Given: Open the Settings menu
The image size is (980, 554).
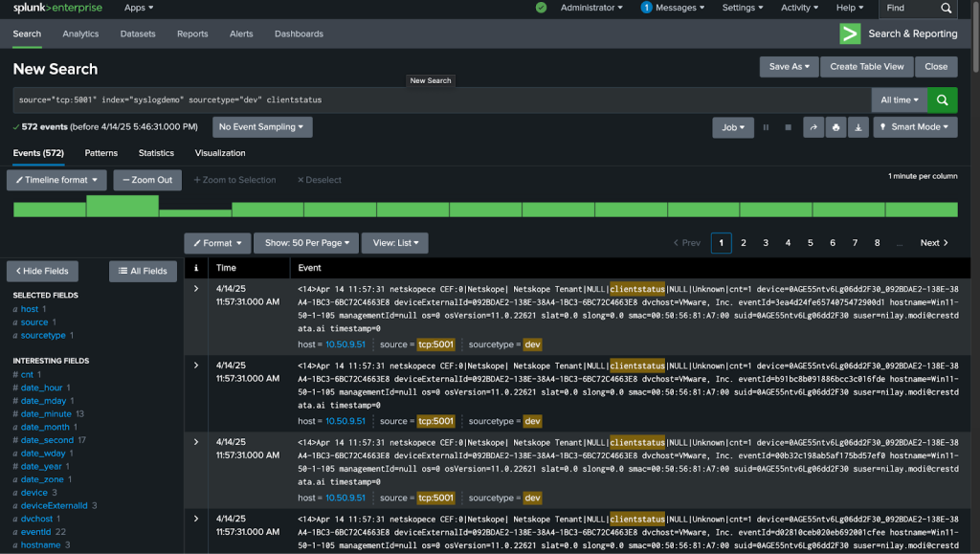Looking at the screenshot, I should (743, 8).
